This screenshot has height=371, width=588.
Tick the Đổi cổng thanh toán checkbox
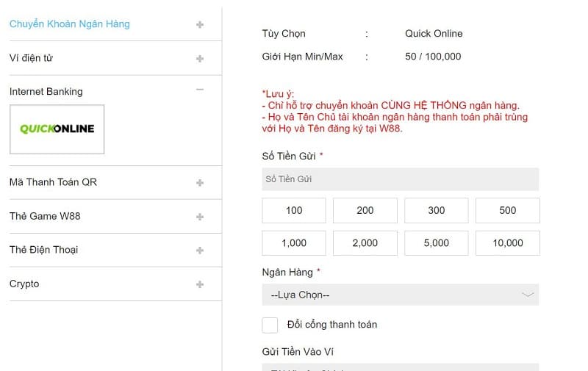click(x=270, y=325)
